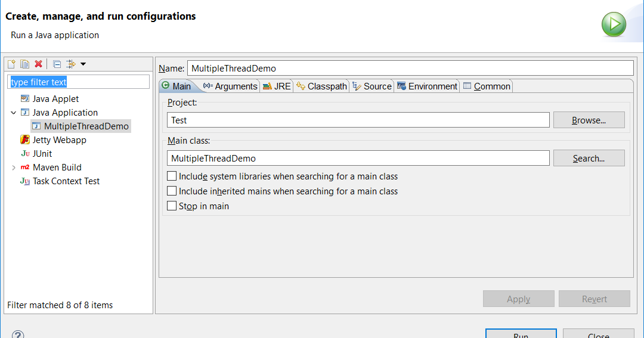The image size is (644, 338).
Task: Click the type filter text field
Action: tap(78, 82)
